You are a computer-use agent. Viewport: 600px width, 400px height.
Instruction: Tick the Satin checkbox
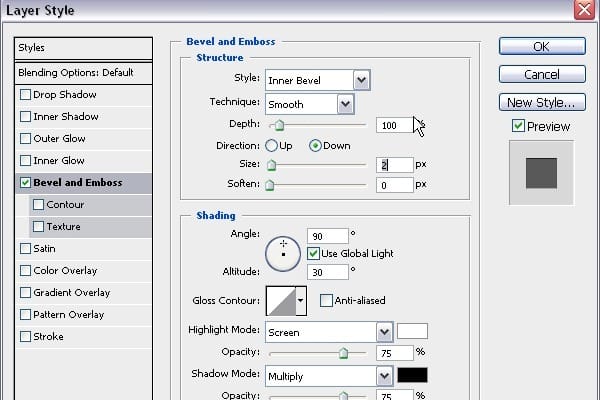(x=25, y=248)
